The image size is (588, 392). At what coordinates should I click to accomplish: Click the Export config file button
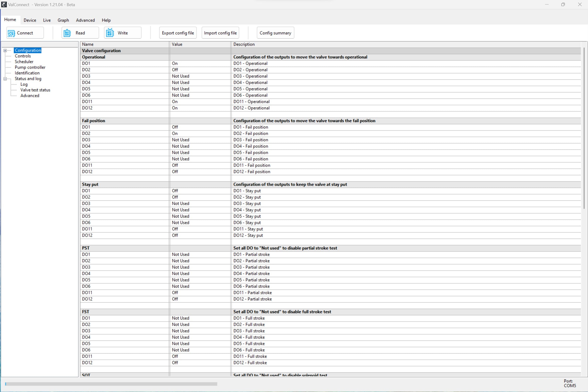(178, 33)
